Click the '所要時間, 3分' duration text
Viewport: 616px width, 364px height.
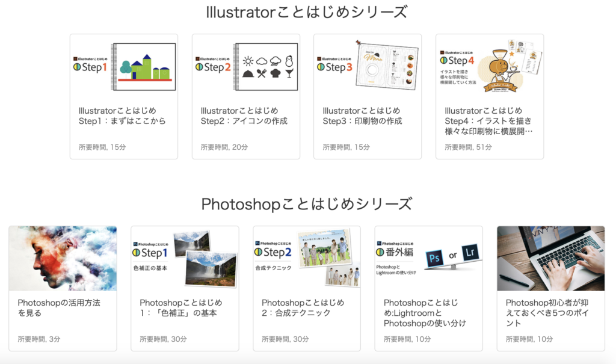(39, 339)
